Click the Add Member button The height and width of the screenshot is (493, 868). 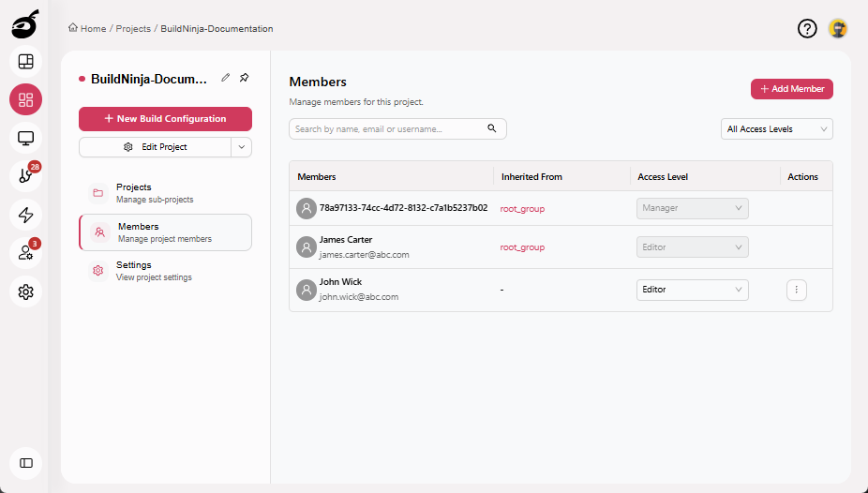[x=792, y=89]
